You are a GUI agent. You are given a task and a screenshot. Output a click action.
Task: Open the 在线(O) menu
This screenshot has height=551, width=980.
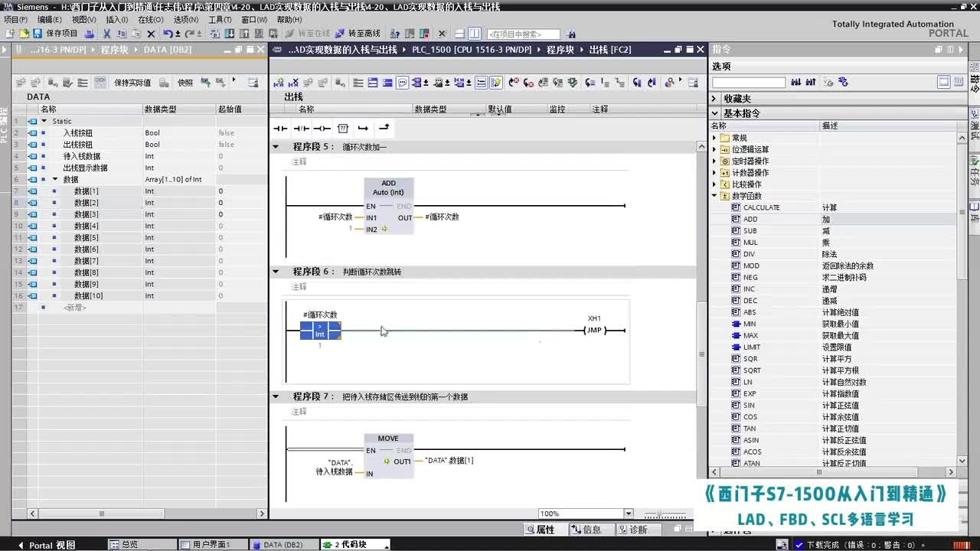point(151,19)
